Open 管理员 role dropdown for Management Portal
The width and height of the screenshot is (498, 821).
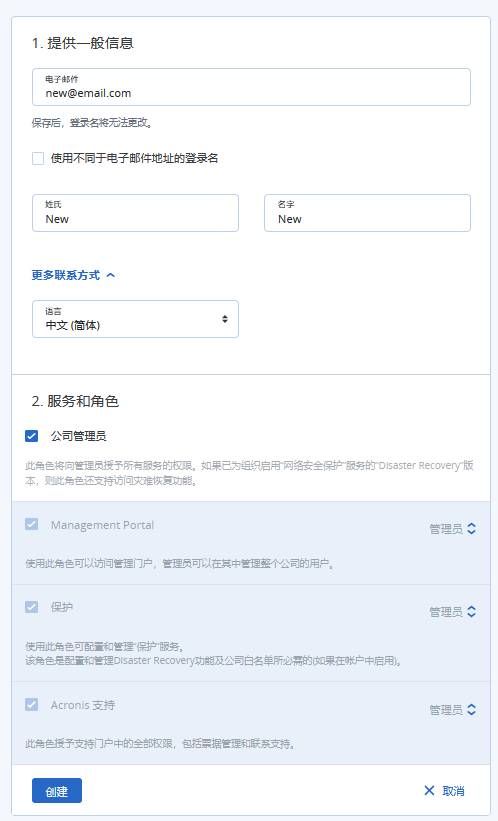[452, 529]
